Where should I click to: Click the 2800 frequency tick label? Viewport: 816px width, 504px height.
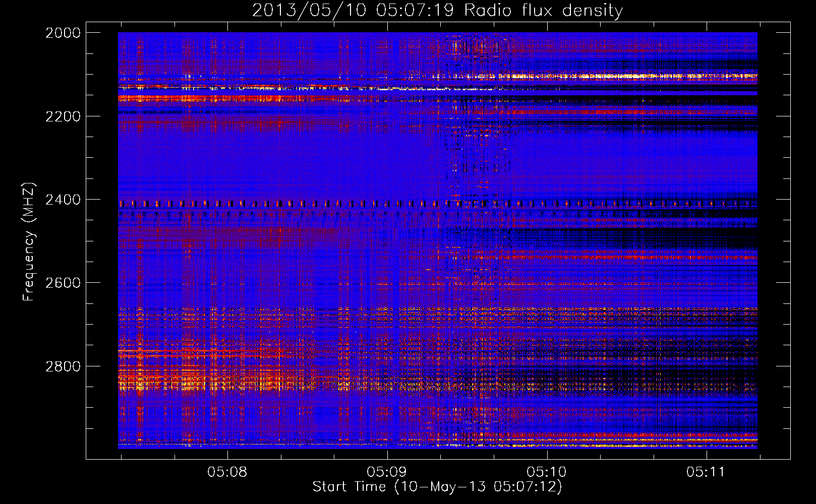tap(63, 366)
